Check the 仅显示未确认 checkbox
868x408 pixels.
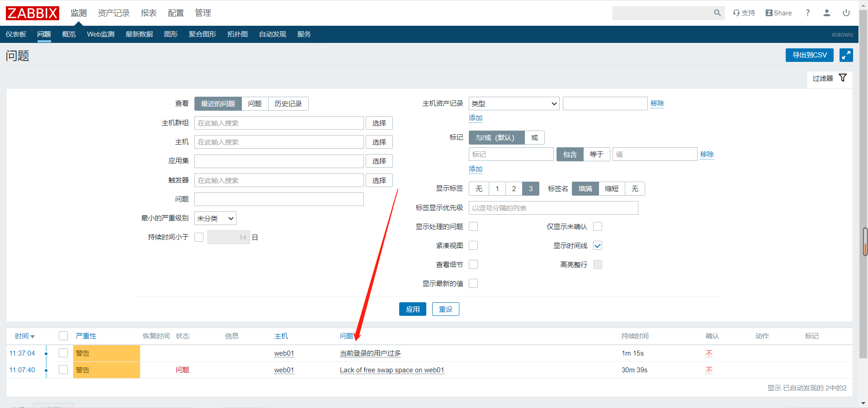[598, 226]
